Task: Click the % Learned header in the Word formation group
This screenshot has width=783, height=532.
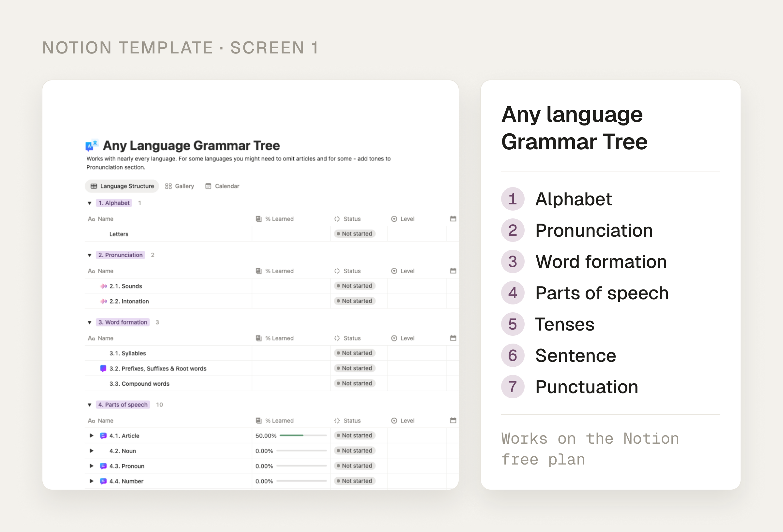Action: pyautogui.click(x=275, y=338)
